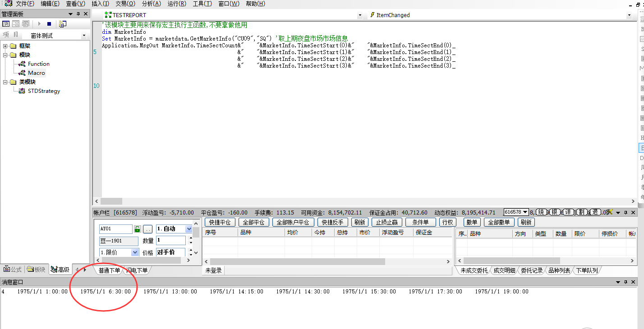Viewport: 644px width, 329px height.
Task: Click the 止损止赢 button
Action: (387, 222)
